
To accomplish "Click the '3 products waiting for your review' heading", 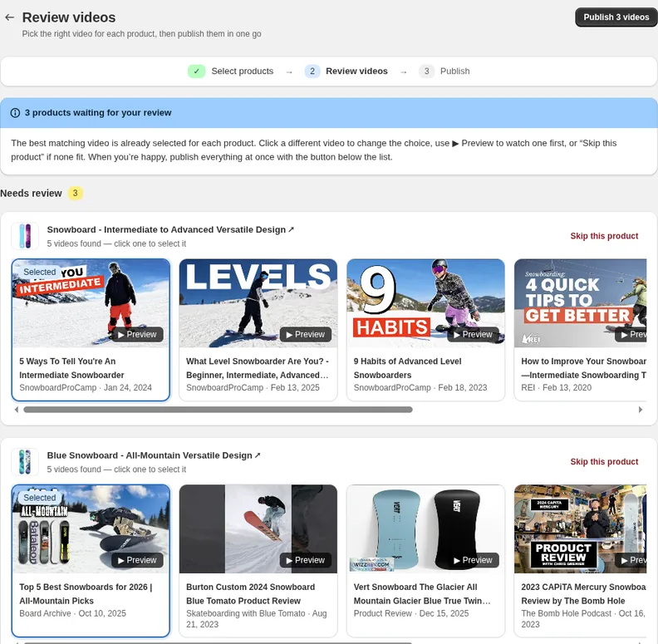I will click(98, 113).
